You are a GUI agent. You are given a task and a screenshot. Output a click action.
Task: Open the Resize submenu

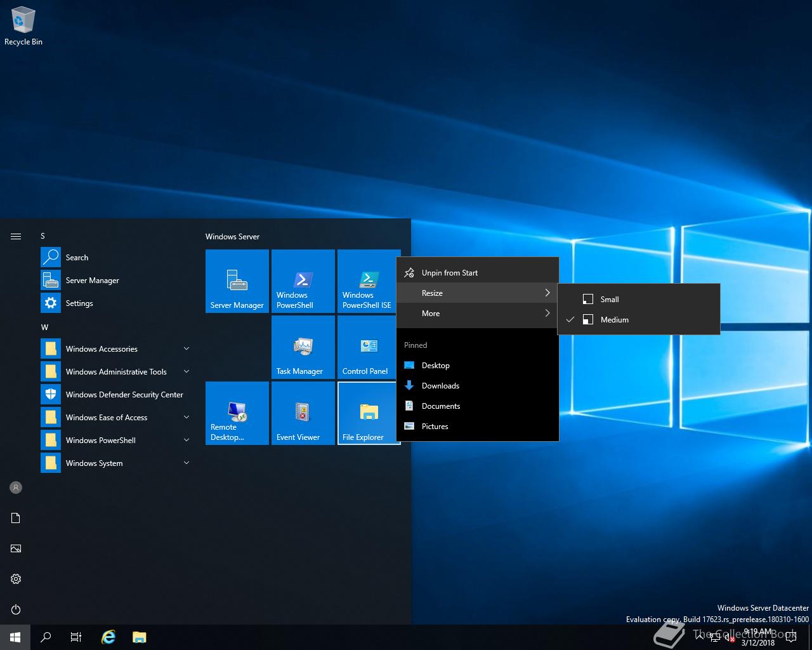[x=478, y=293]
